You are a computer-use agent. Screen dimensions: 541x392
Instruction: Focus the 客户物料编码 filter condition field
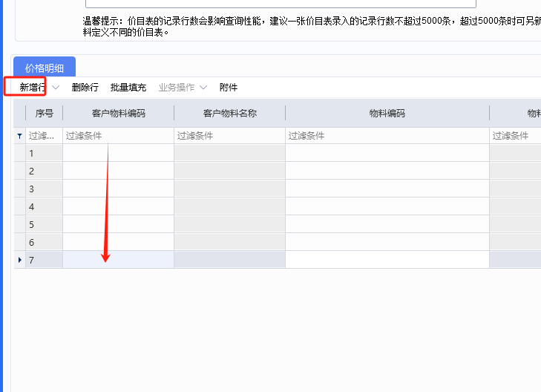point(119,136)
